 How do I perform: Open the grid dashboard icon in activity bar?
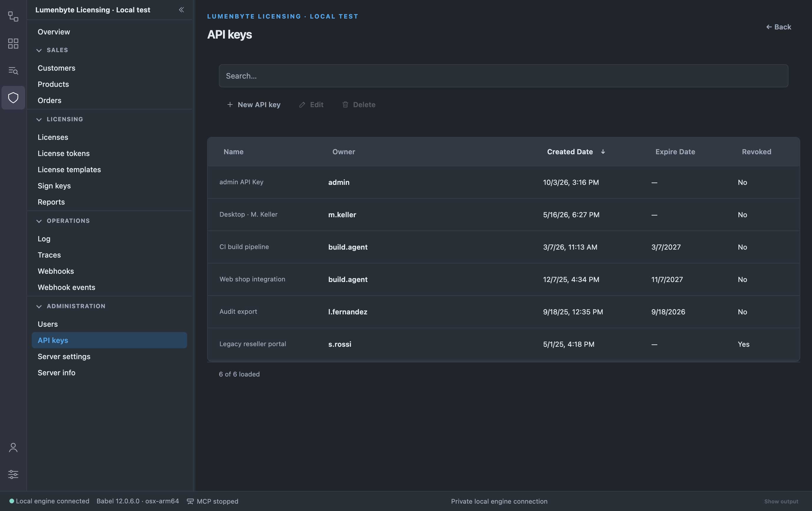[13, 44]
